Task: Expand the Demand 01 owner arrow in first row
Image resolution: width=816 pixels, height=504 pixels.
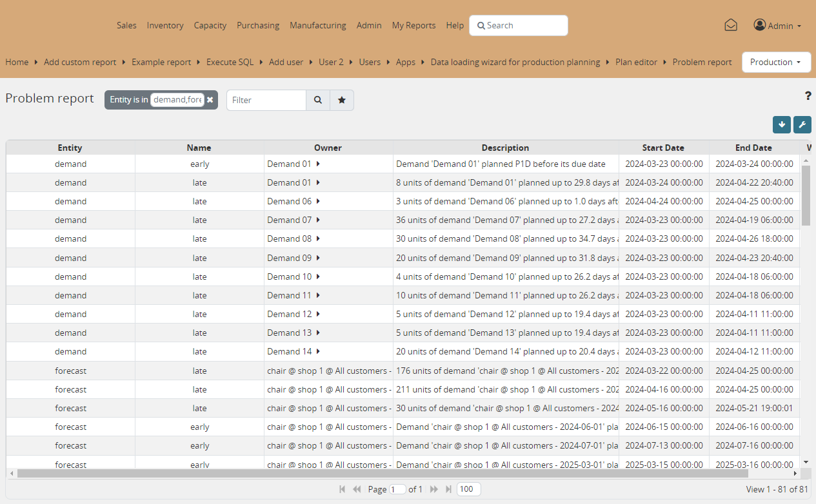Action: click(x=319, y=164)
